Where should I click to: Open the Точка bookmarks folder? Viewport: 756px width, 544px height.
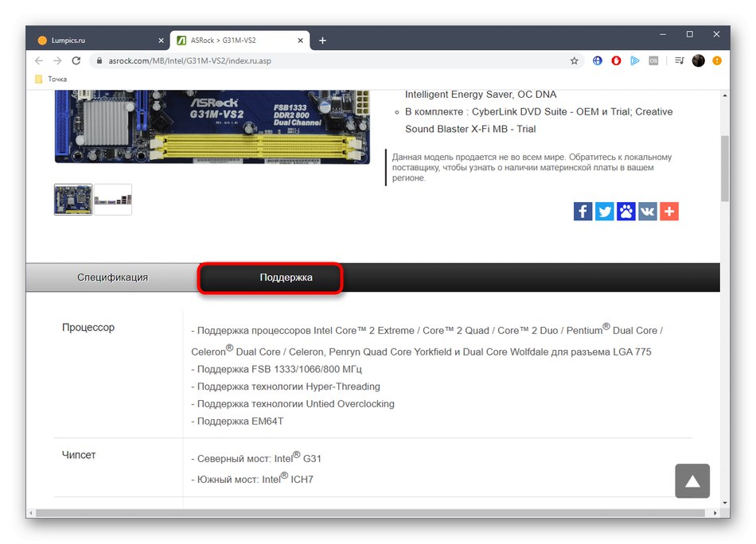pyautogui.click(x=51, y=79)
